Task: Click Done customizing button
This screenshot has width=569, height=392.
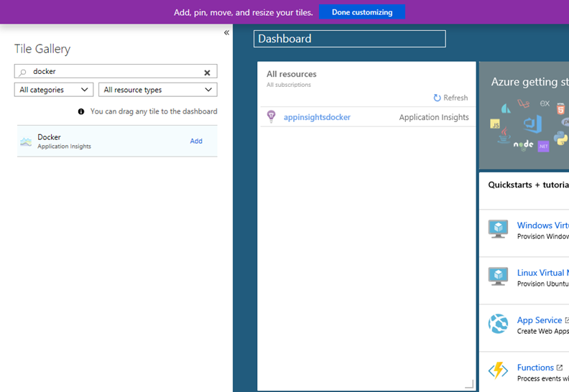Action: 362,12
